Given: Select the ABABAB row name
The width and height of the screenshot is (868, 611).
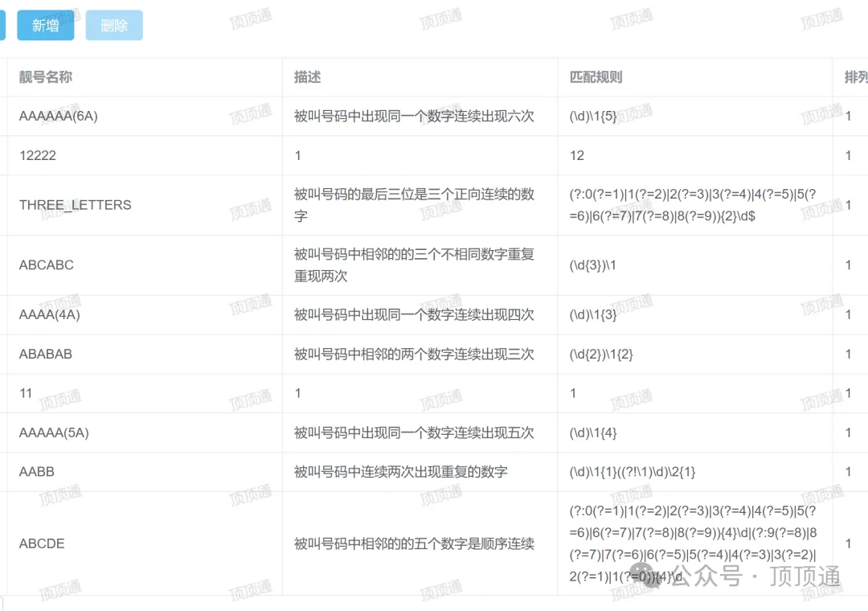Looking at the screenshot, I should pos(46,355).
